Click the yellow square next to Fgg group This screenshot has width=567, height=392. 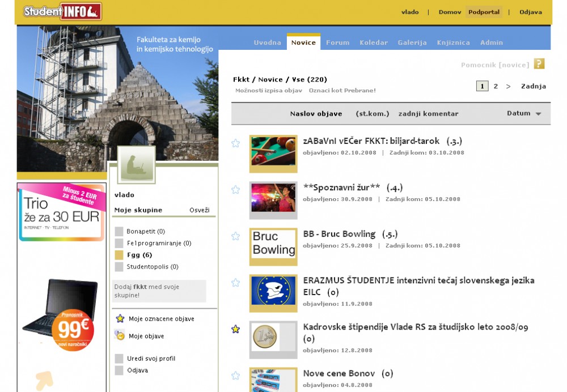119,255
